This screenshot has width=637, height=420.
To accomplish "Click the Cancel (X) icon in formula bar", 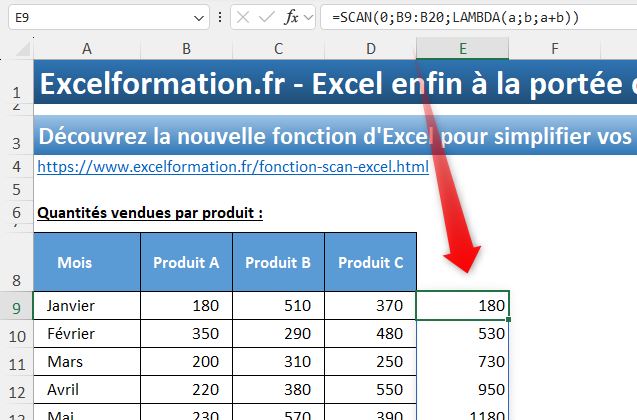I will [244, 17].
